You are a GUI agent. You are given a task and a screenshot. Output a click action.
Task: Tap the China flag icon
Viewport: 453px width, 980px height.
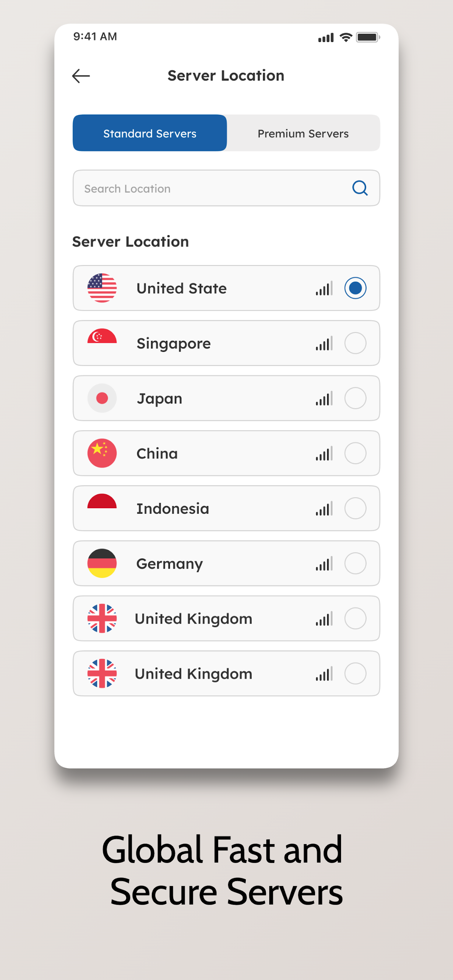point(102,453)
